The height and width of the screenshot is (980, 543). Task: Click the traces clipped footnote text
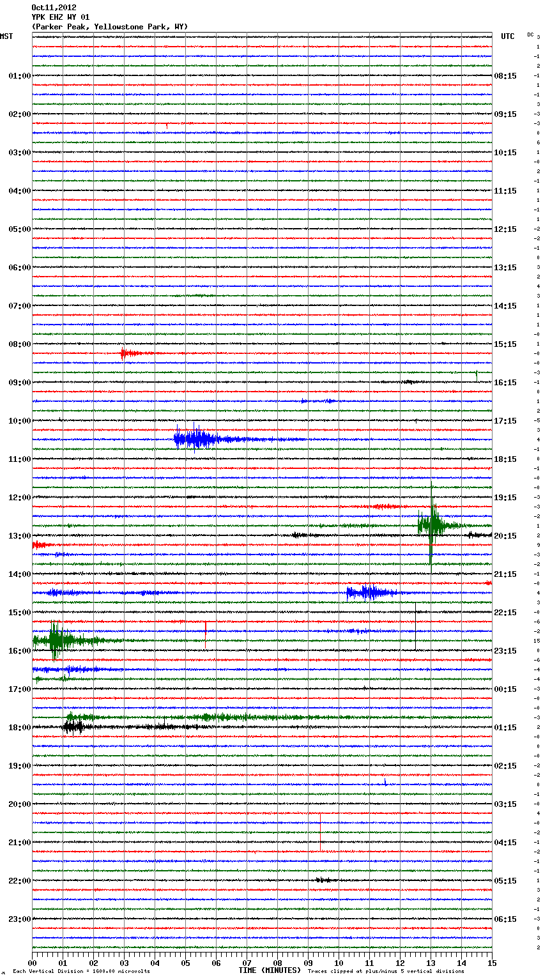pyautogui.click(x=386, y=972)
